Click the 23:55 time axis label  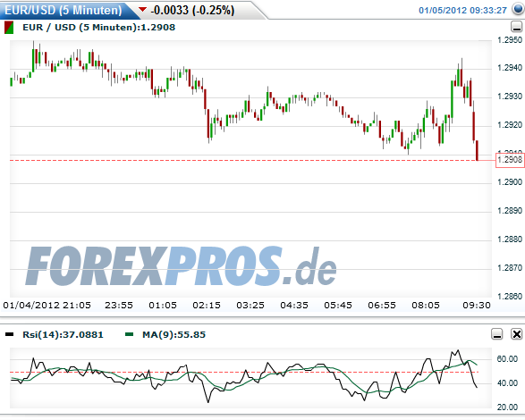[x=119, y=306]
